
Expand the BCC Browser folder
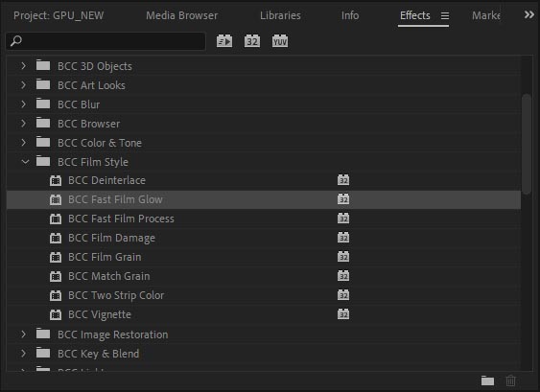click(23, 124)
